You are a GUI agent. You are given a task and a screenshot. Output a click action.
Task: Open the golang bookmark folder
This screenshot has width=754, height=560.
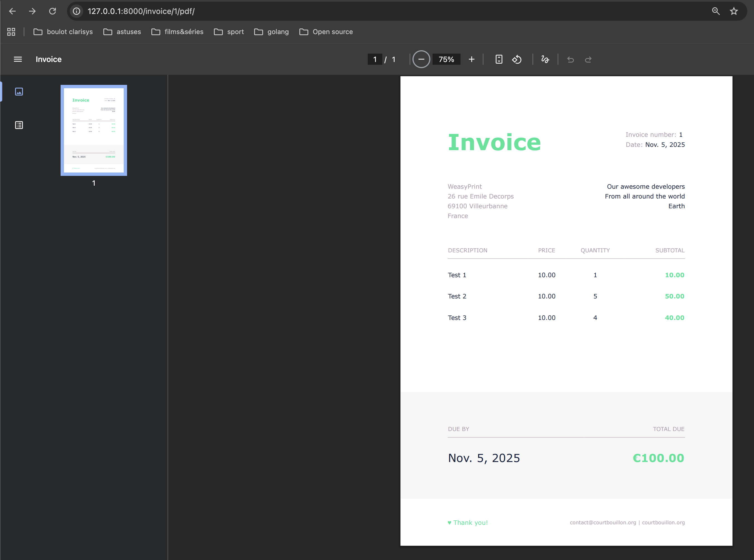pyautogui.click(x=271, y=32)
